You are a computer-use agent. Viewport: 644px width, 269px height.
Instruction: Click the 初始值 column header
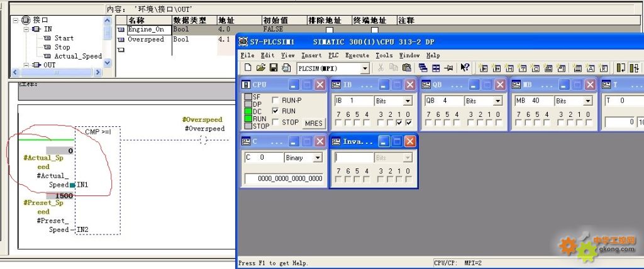(x=284, y=20)
